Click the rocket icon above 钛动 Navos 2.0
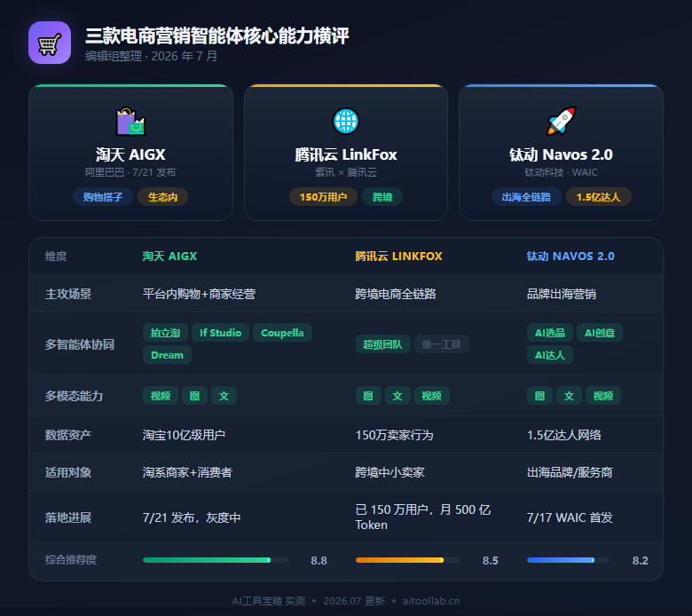 [x=561, y=121]
